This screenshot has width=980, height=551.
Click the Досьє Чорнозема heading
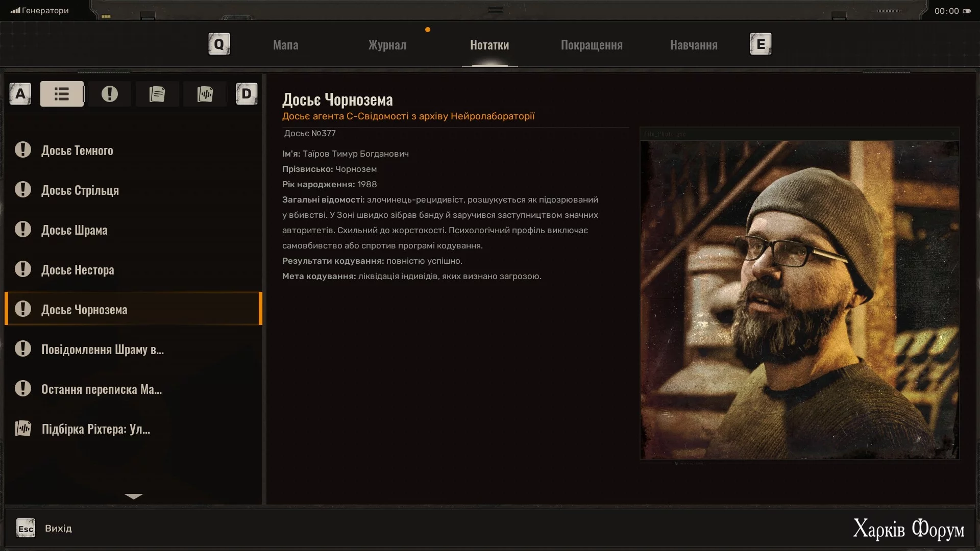[337, 99]
